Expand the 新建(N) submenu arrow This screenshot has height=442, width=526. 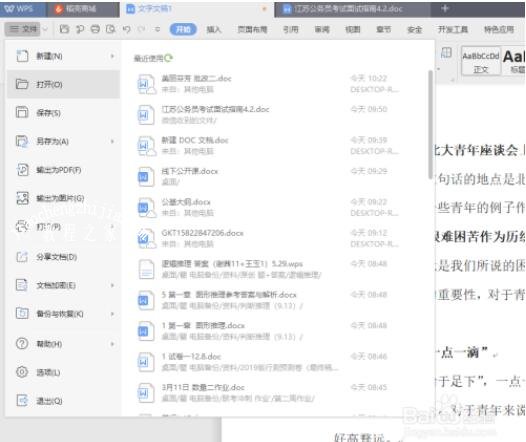pos(112,56)
